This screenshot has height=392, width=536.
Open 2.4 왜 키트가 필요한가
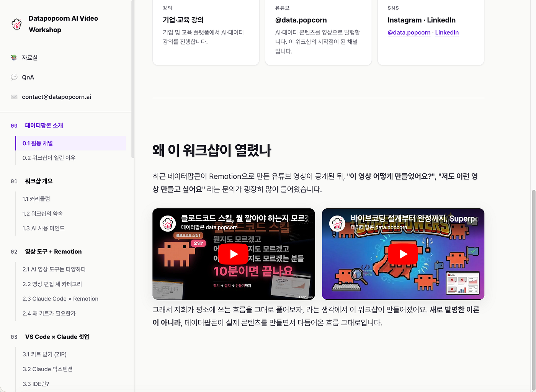49,314
